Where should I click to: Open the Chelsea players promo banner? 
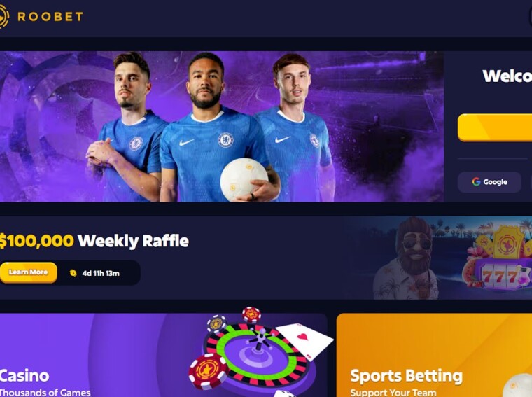(222, 127)
